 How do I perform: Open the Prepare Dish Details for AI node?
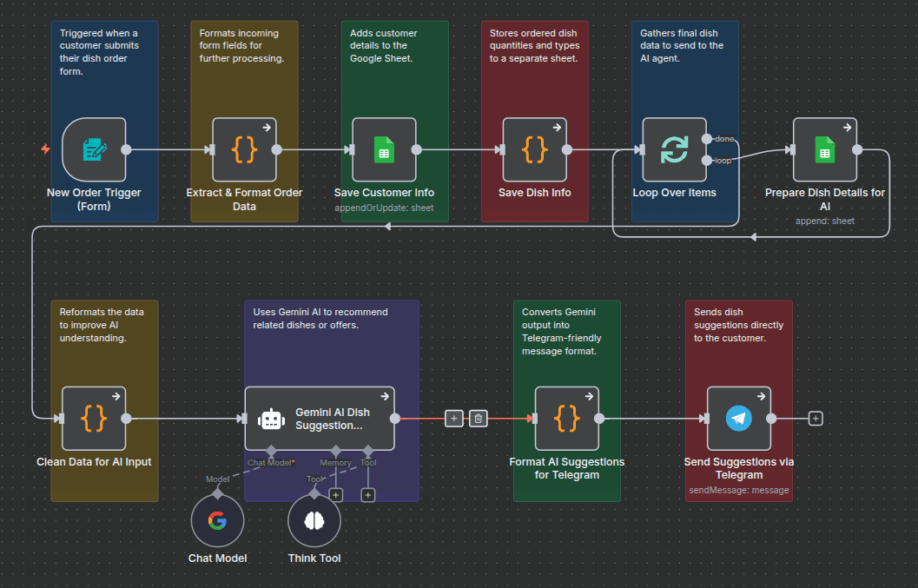[824, 149]
